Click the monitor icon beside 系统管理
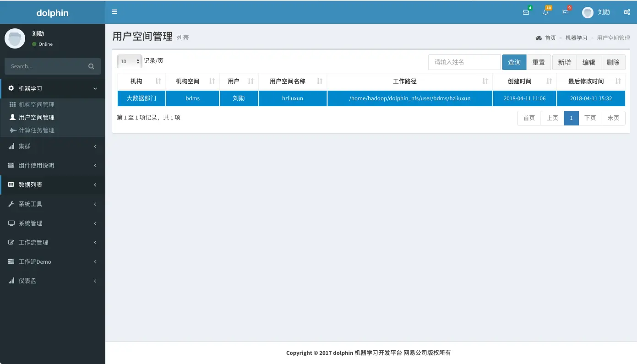Image resolution: width=637 pixels, height=364 pixels. coord(11,223)
